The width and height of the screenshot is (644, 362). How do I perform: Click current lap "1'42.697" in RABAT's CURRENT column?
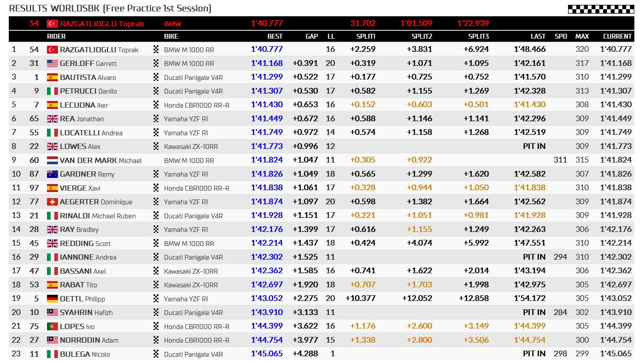(616, 285)
